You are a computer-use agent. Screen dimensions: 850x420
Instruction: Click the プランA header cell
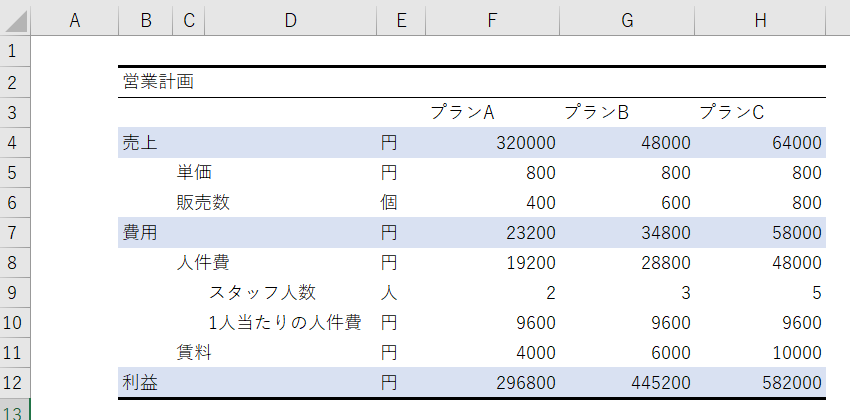[x=462, y=112]
